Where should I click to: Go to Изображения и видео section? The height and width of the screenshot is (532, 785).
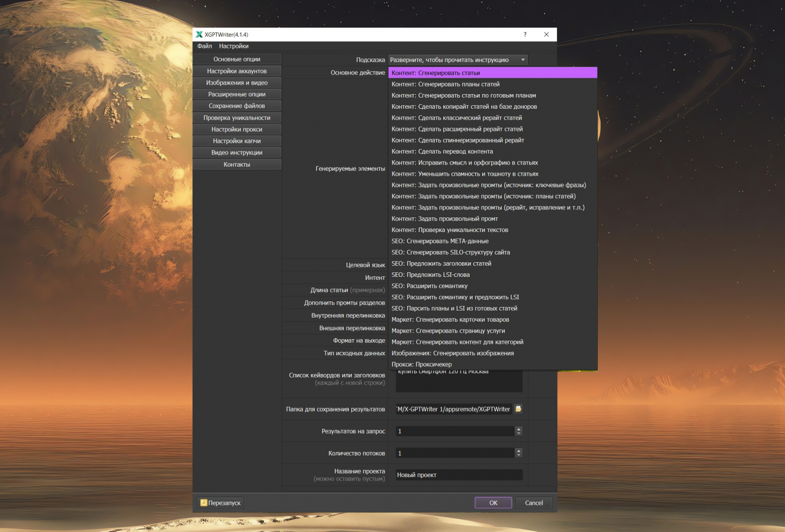tap(237, 83)
